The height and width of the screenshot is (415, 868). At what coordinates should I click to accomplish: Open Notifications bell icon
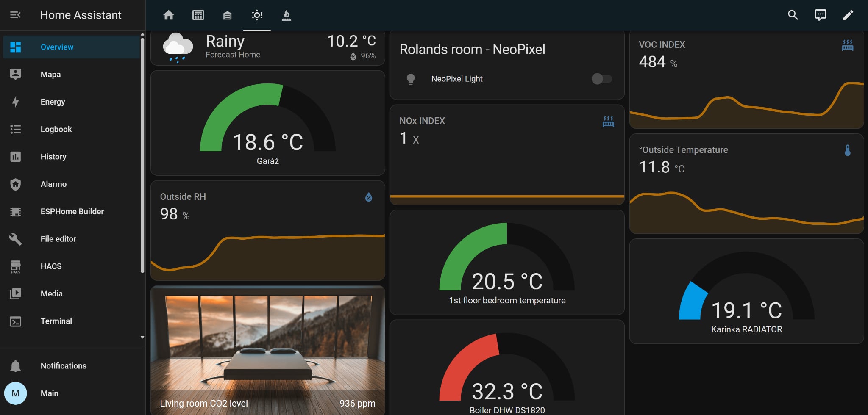pyautogui.click(x=16, y=366)
